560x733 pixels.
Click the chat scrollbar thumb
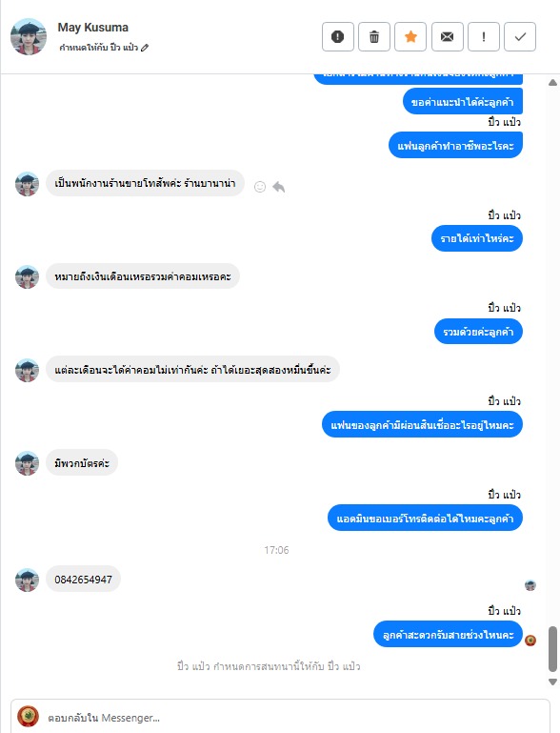(x=553, y=649)
